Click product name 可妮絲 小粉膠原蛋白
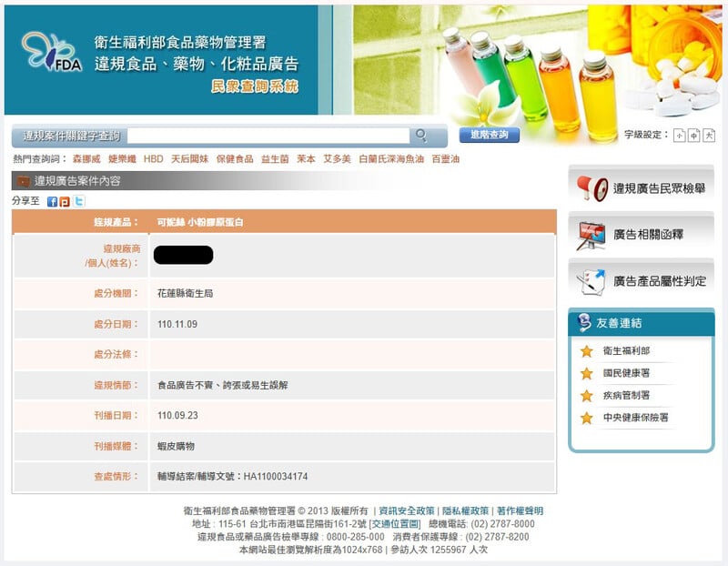This screenshot has width=728, height=566. [200, 222]
